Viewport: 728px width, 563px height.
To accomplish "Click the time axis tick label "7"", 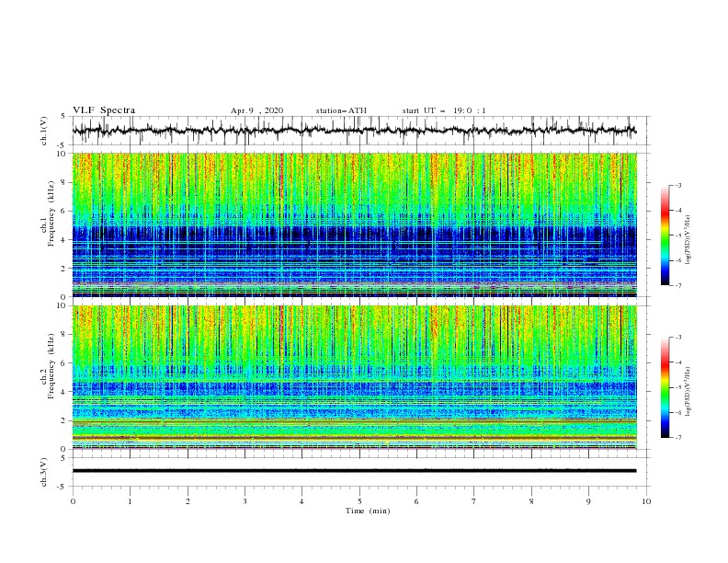I will [x=474, y=501].
